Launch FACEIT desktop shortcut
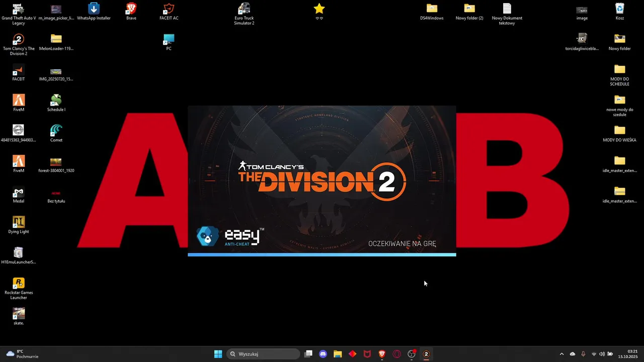 19,73
